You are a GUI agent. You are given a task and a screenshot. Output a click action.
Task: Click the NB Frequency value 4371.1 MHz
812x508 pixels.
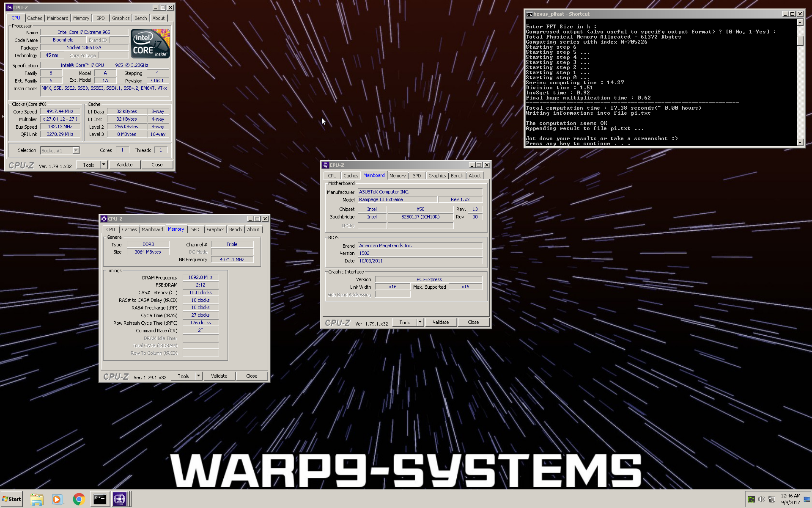point(232,260)
